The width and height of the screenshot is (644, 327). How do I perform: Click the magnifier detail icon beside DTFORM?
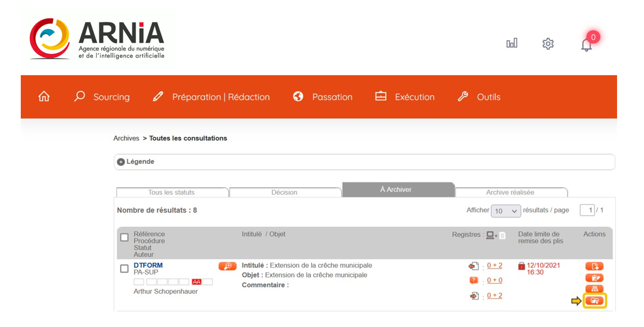[227, 266]
